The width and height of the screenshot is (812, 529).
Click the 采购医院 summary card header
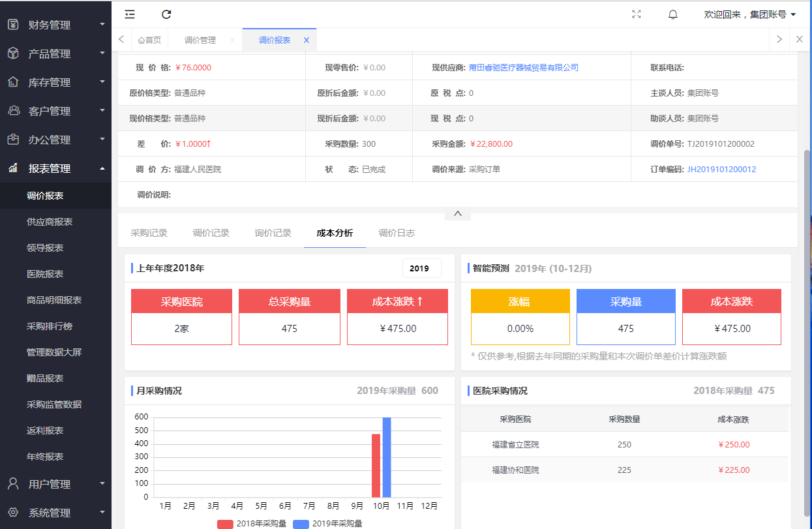coord(182,301)
